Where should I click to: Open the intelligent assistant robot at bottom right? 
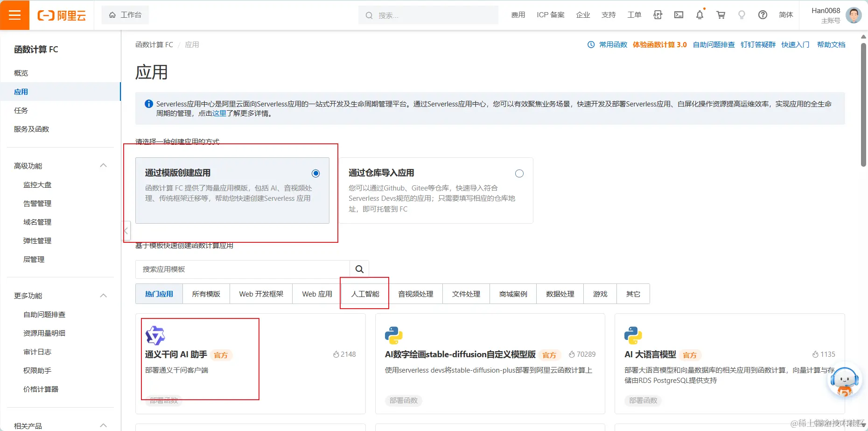tap(846, 381)
